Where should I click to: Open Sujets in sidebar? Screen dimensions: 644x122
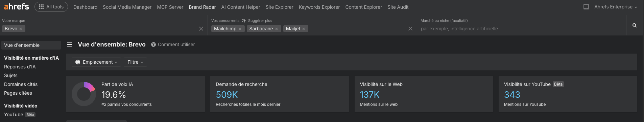(x=11, y=75)
